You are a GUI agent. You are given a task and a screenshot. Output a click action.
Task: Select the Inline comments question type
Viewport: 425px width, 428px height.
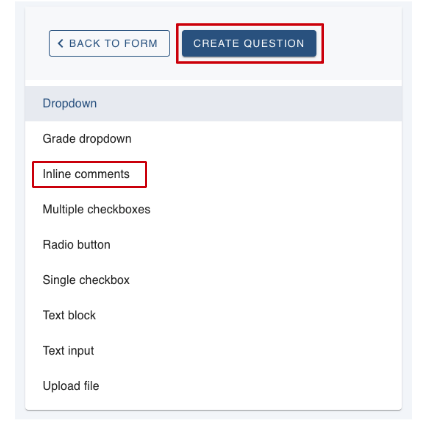click(213, 174)
